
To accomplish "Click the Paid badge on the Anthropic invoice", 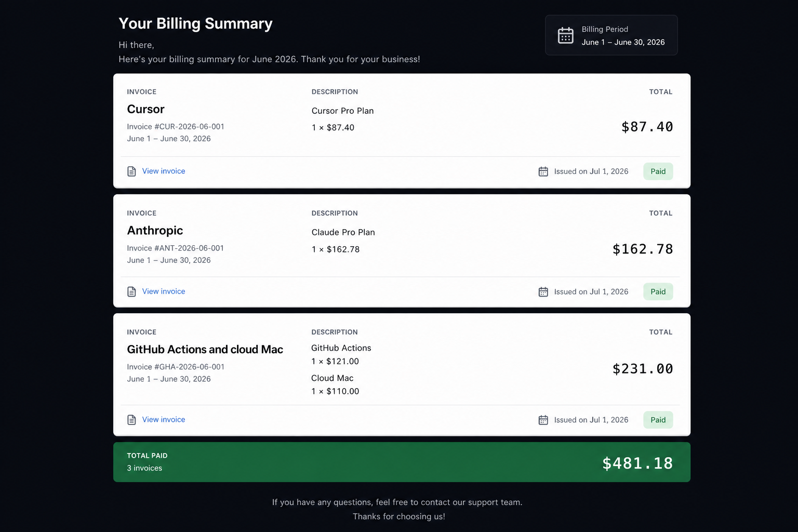I will (x=658, y=292).
